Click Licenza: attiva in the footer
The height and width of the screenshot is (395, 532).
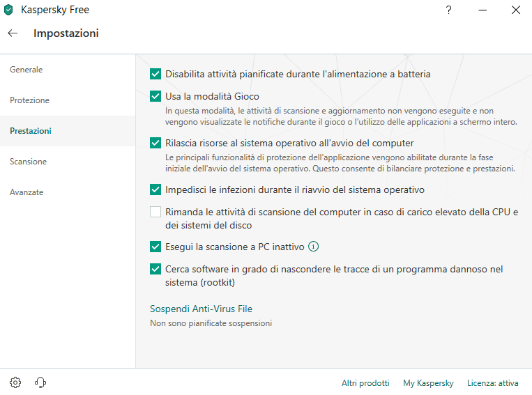[492, 383]
